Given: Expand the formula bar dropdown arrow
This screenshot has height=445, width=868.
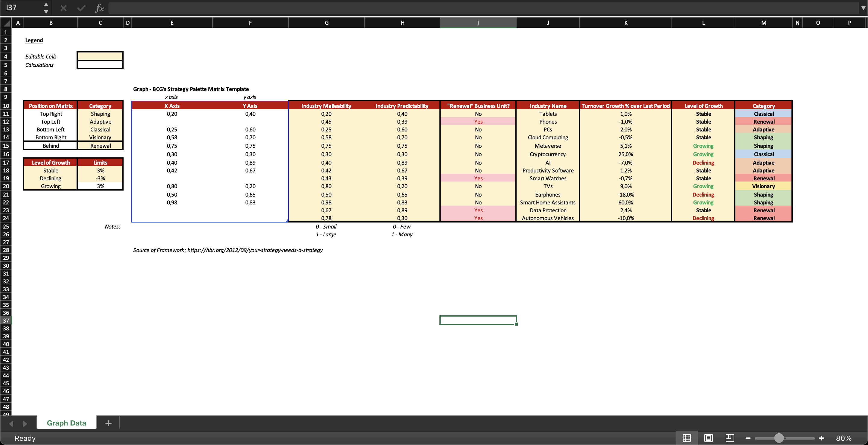Looking at the screenshot, I should tap(863, 8).
